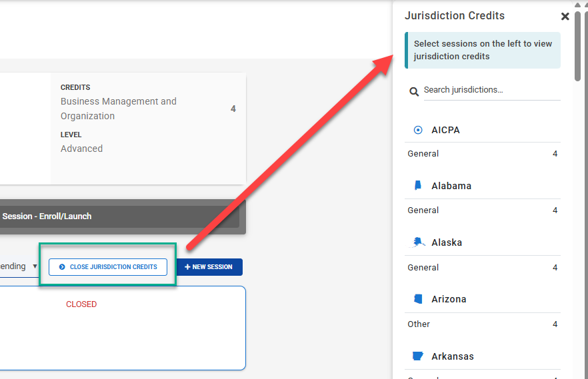Select the Session - Enroll/Launch tab
Screen dimensions: 588x379
pyautogui.click(x=47, y=216)
